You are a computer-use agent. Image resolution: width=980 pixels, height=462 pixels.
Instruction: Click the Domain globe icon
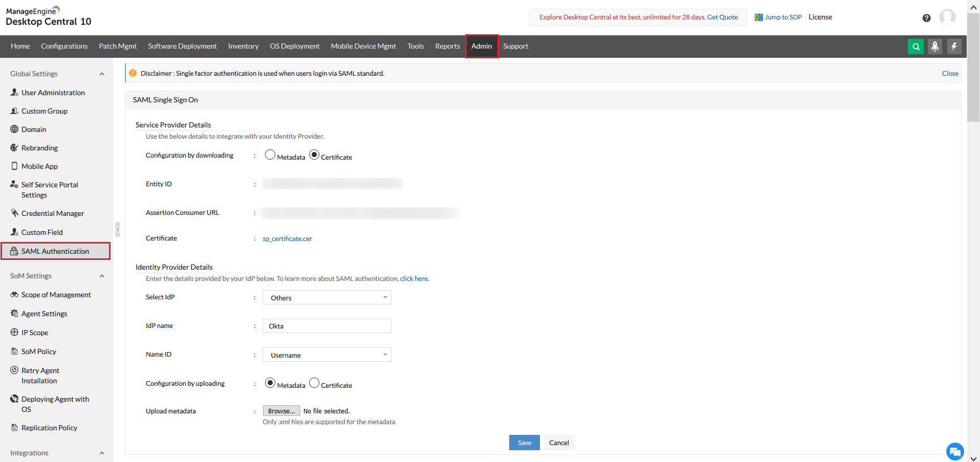pyautogui.click(x=14, y=129)
